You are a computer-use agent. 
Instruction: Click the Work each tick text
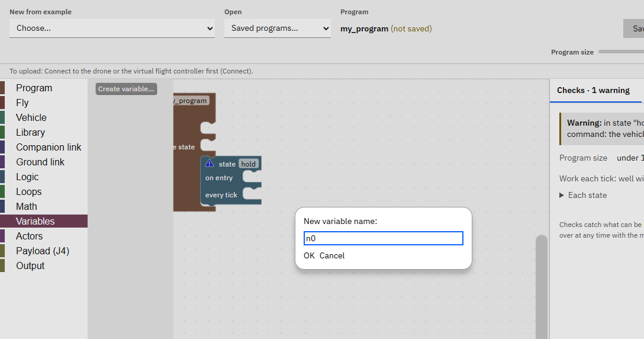pos(601,178)
